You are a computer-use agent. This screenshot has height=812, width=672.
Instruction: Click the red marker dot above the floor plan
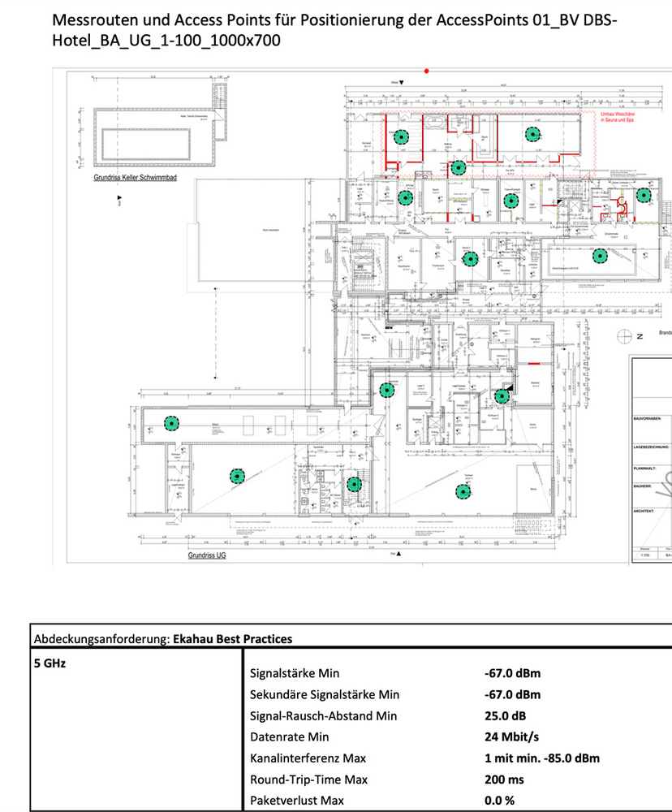point(427,71)
